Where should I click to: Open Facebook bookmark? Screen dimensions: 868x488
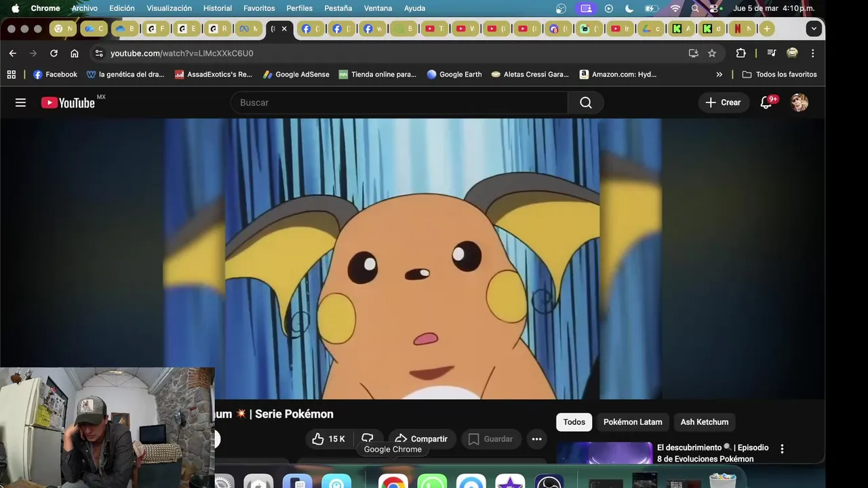(55, 75)
